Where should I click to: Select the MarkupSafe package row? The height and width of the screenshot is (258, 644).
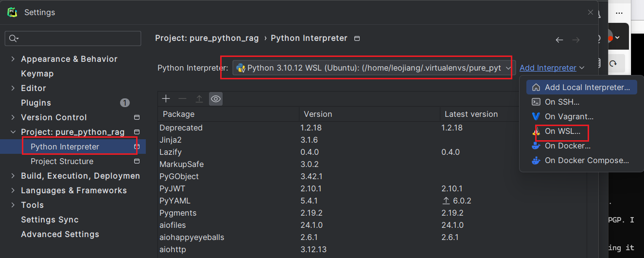coord(372,164)
